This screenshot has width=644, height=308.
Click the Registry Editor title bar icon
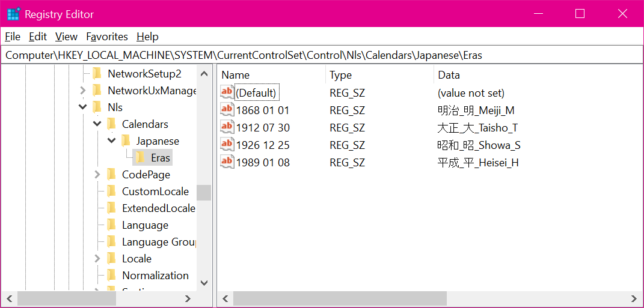(13, 14)
